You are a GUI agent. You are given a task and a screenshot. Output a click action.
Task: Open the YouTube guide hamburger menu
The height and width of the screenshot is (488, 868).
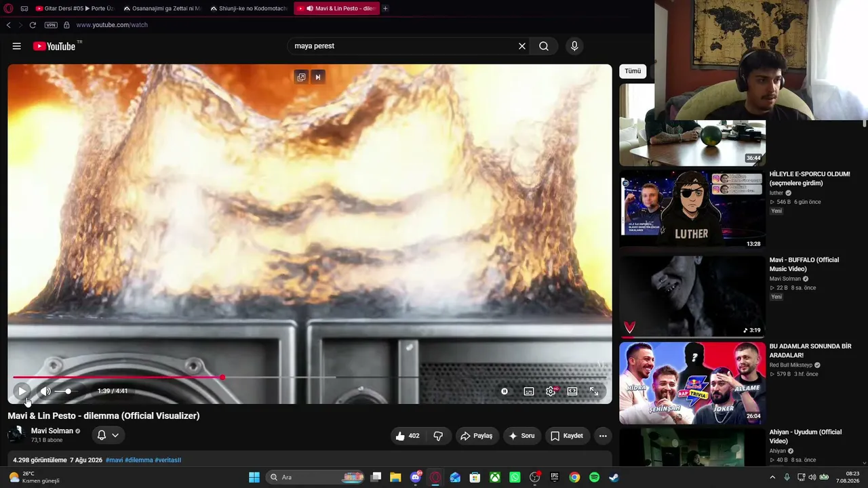pyautogui.click(x=17, y=46)
